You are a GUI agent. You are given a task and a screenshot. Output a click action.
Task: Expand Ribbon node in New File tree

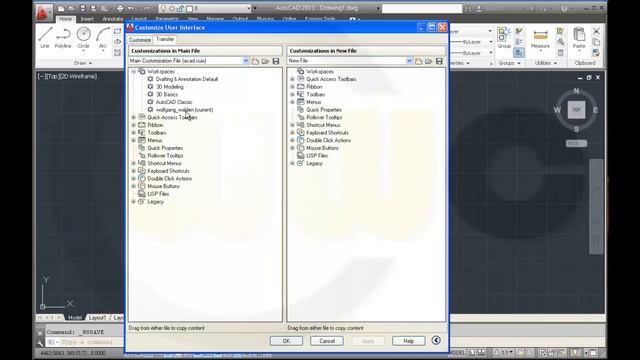pyautogui.click(x=292, y=87)
